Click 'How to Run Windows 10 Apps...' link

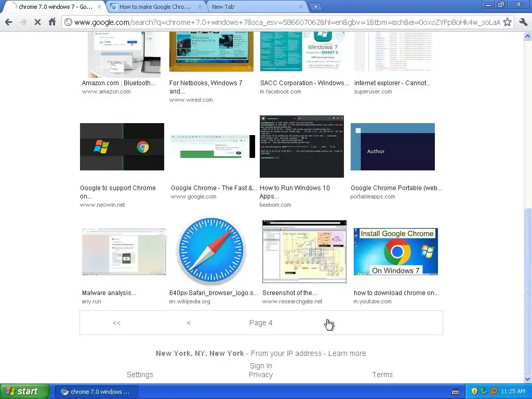coord(295,192)
